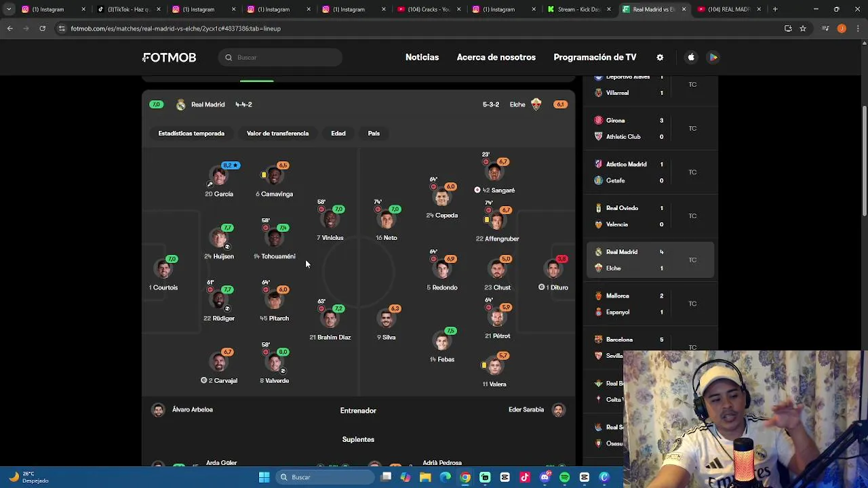Open Real Madrid vs Elche match row
The height and width of the screenshot is (488, 868).
[x=650, y=260]
